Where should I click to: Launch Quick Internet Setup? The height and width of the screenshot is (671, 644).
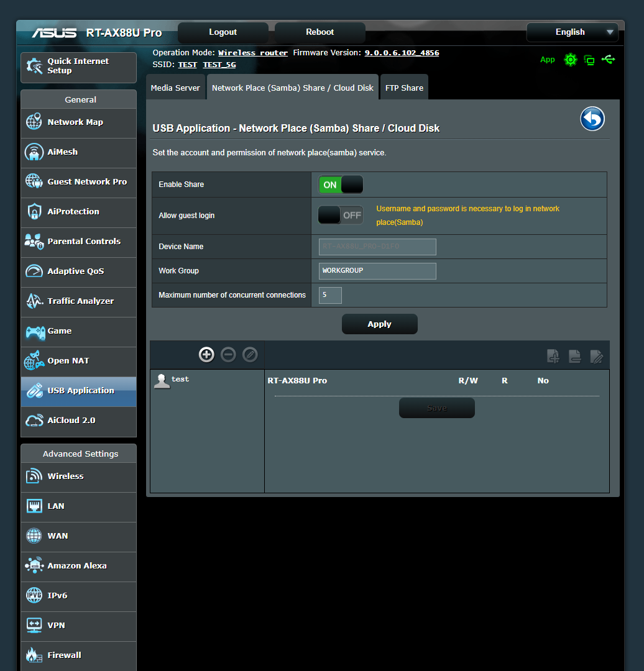(79, 67)
